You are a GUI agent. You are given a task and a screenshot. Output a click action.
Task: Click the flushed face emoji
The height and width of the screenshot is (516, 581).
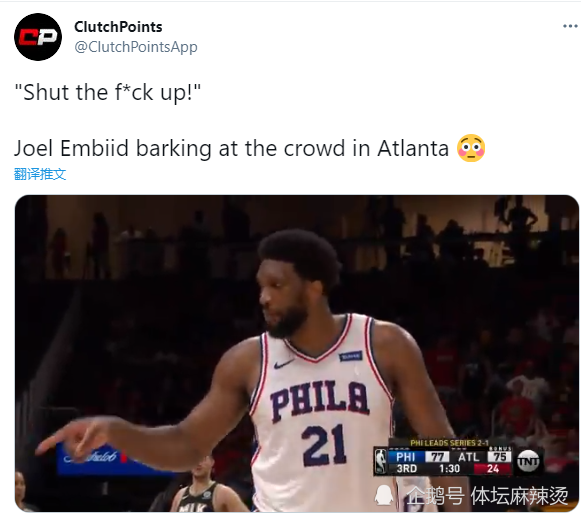click(x=471, y=148)
